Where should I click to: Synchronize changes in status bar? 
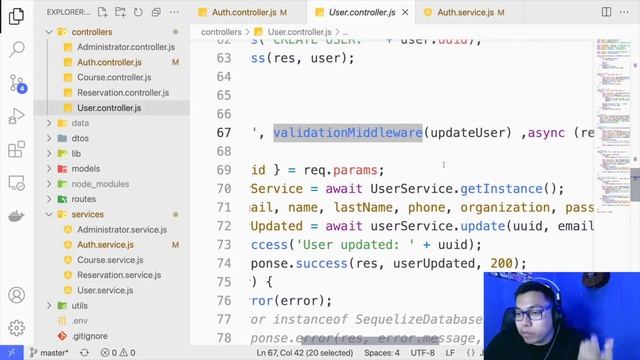tap(84, 352)
